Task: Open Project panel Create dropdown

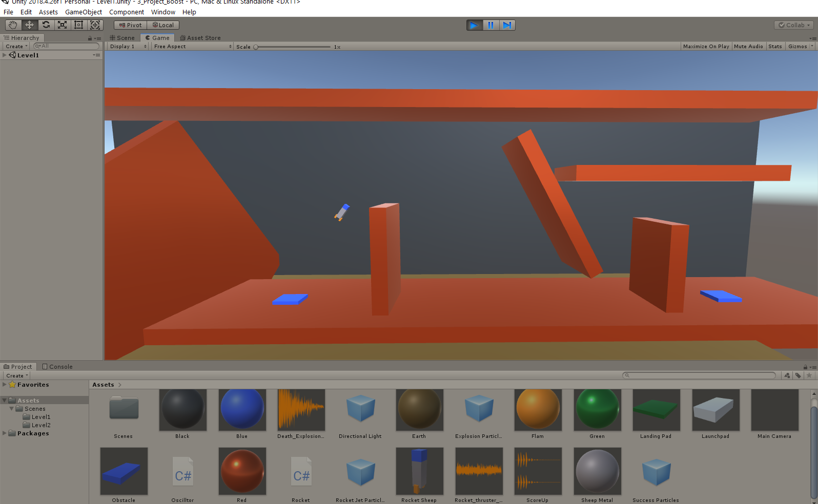Action: 17,375
